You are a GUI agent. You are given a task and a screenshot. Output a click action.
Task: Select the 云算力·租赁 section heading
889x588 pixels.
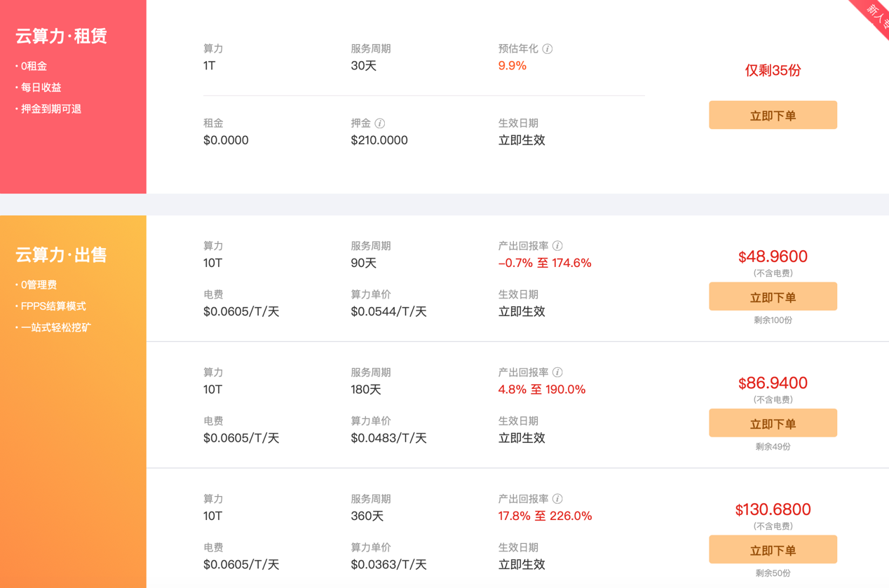61,36
